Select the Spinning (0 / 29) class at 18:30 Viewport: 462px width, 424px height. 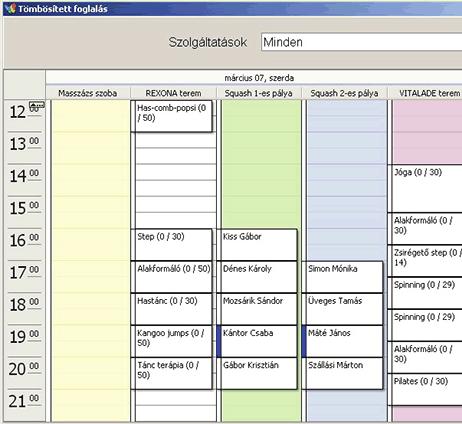tap(425, 325)
